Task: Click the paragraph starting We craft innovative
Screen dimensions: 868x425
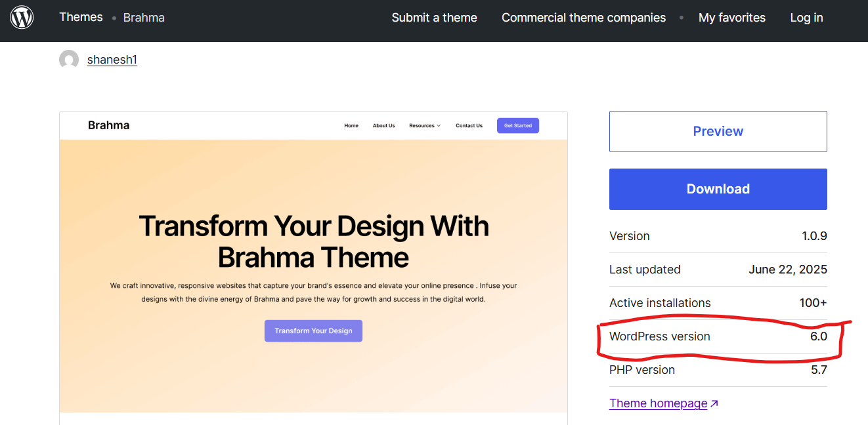Action: pyautogui.click(x=313, y=292)
